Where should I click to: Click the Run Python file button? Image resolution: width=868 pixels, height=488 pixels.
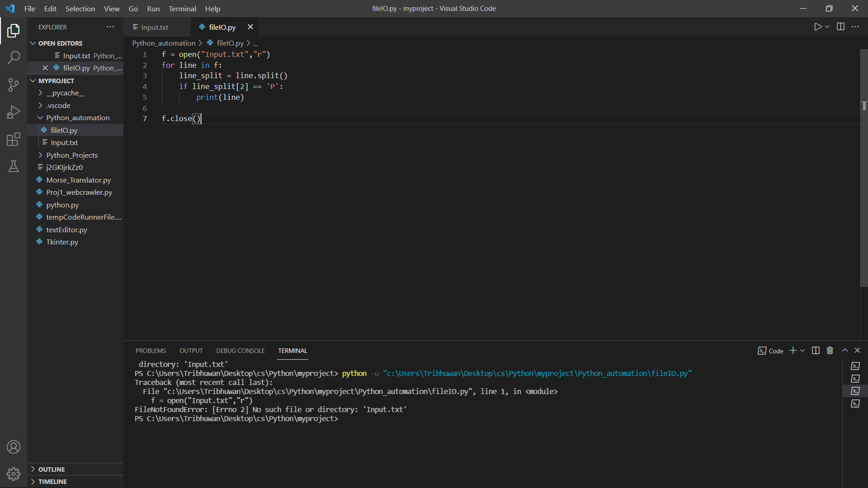pyautogui.click(x=818, y=27)
